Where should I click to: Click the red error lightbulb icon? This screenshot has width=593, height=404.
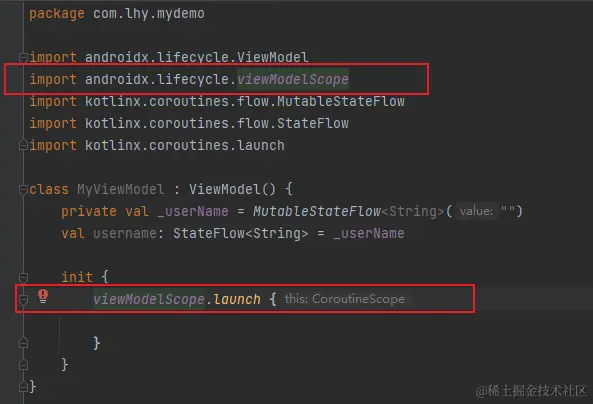pyautogui.click(x=43, y=296)
